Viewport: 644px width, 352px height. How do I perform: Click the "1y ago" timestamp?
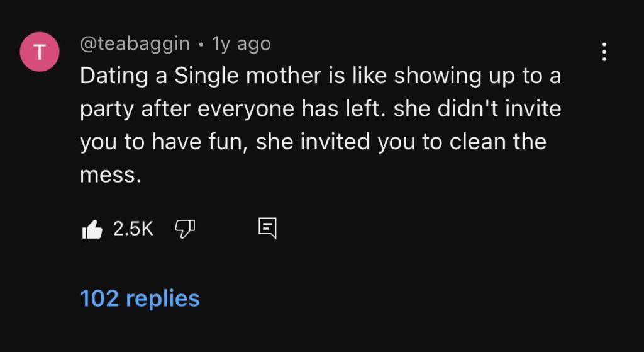coord(241,44)
